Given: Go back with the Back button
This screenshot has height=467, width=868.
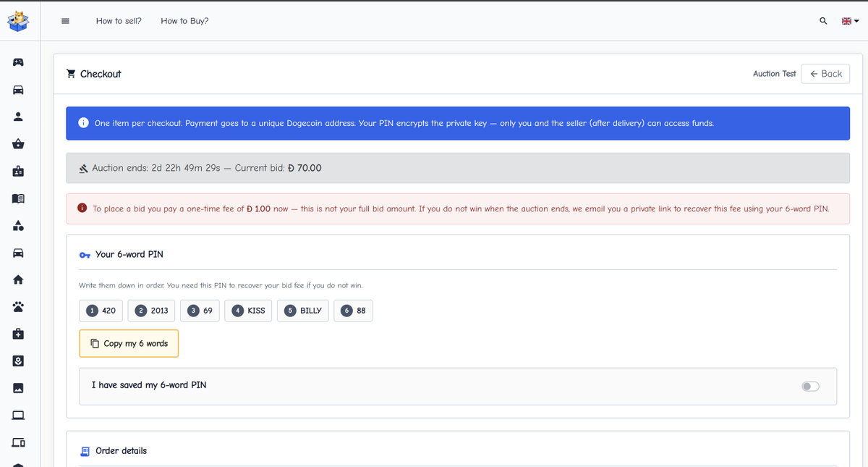Looking at the screenshot, I should point(825,74).
